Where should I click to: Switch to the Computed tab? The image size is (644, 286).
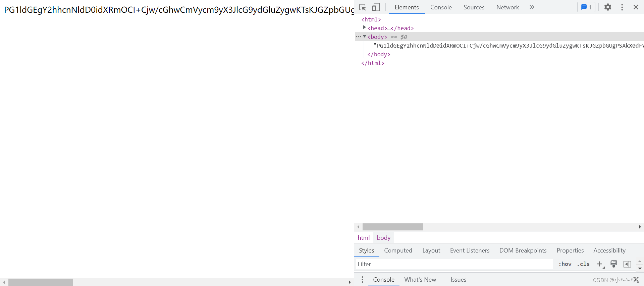(x=398, y=251)
